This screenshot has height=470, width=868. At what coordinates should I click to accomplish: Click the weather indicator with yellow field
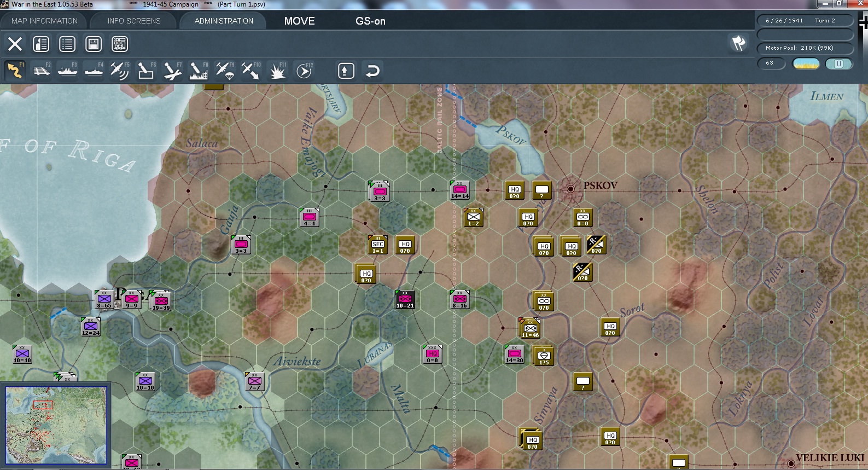point(806,63)
